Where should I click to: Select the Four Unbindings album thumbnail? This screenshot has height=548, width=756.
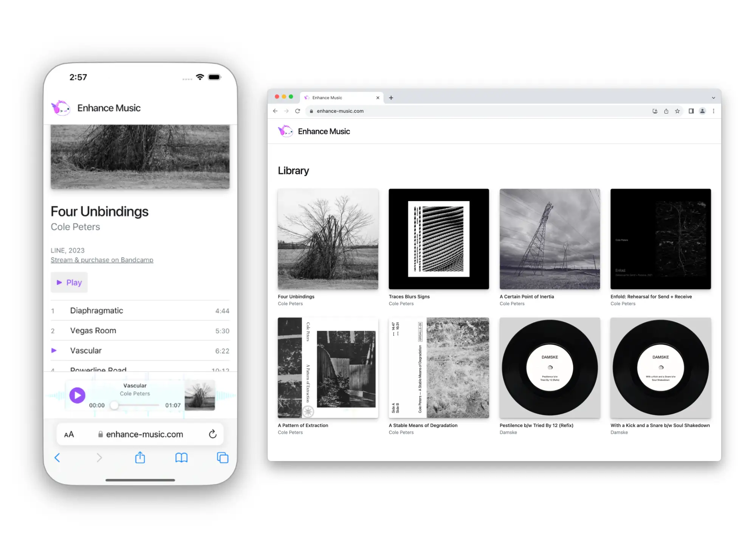click(x=327, y=239)
